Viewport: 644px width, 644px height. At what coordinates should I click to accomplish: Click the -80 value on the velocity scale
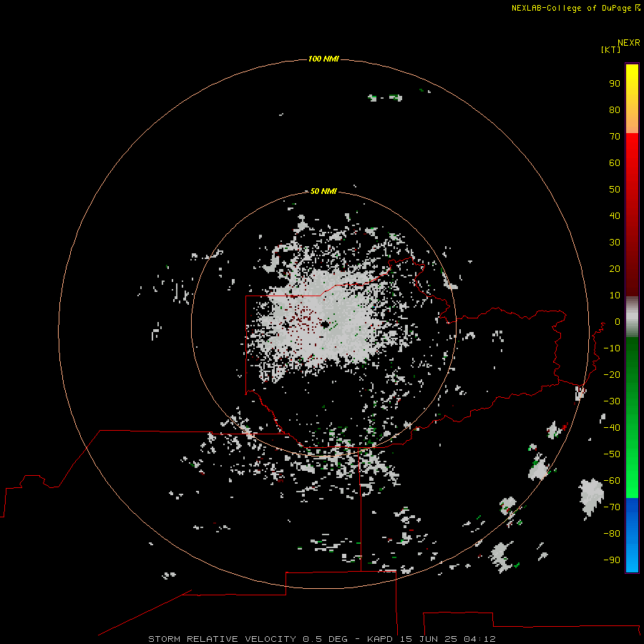(612, 534)
